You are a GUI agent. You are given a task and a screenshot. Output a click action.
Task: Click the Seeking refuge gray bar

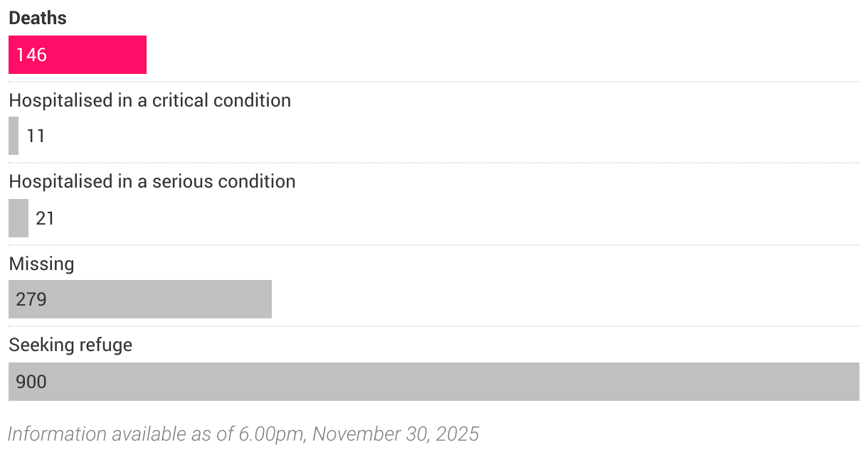coord(434,382)
